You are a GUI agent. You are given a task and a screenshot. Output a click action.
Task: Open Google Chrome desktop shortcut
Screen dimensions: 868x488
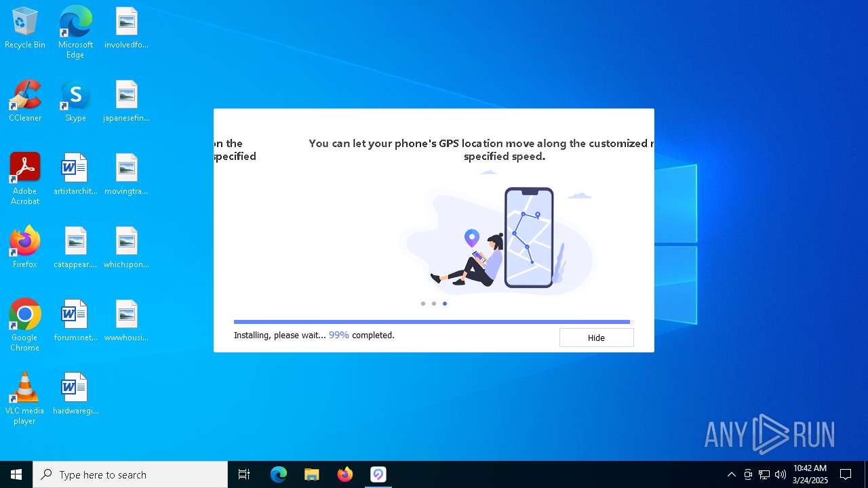(25, 325)
